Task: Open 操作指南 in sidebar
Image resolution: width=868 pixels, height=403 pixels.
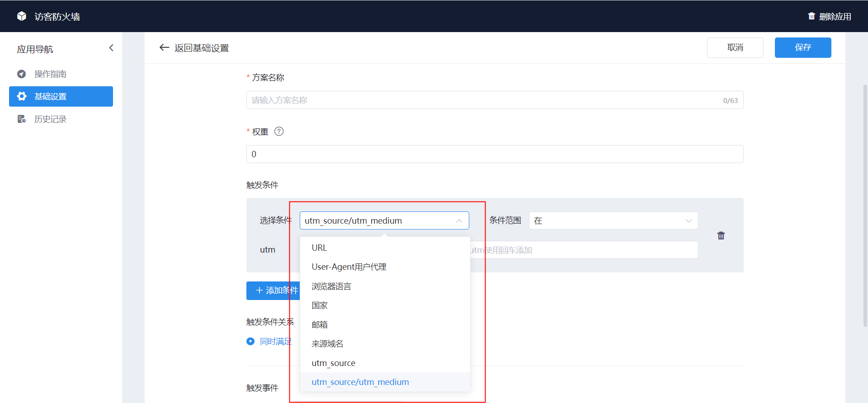Action: coord(61,74)
